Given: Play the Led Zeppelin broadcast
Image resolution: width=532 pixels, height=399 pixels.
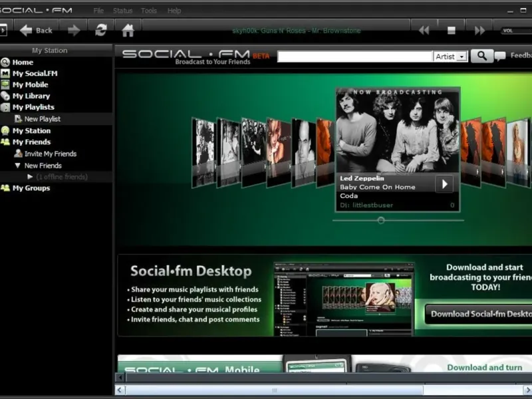Looking at the screenshot, I should click(x=444, y=184).
